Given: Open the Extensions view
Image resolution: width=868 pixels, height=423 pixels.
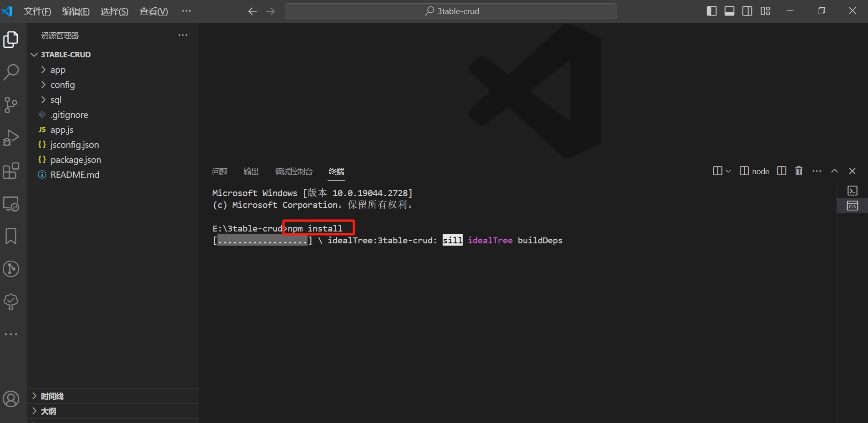Looking at the screenshot, I should point(11,171).
